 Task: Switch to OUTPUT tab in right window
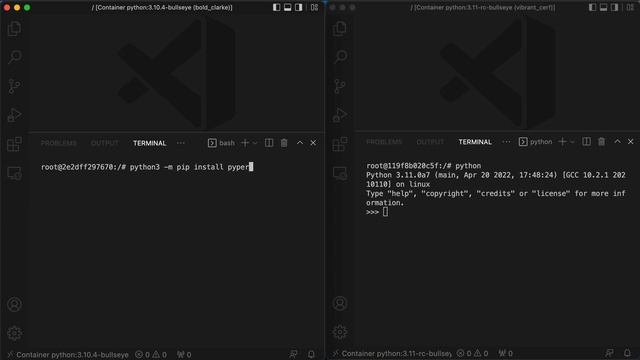[x=430, y=142]
